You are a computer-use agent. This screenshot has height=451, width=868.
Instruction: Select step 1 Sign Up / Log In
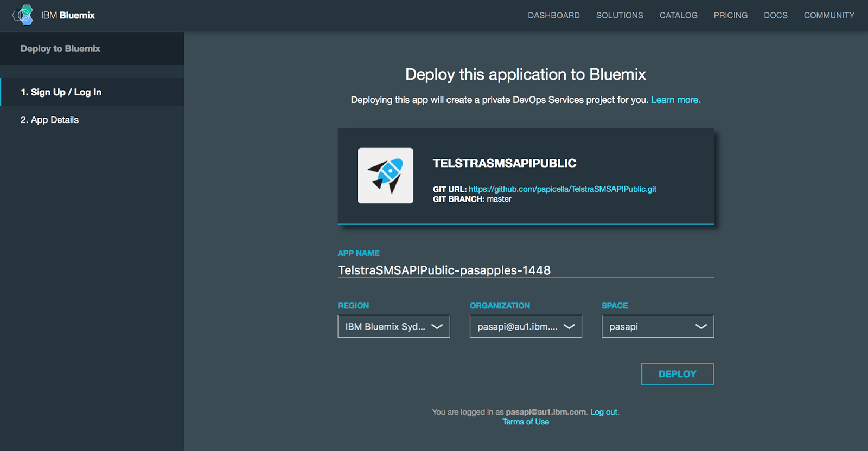point(92,92)
